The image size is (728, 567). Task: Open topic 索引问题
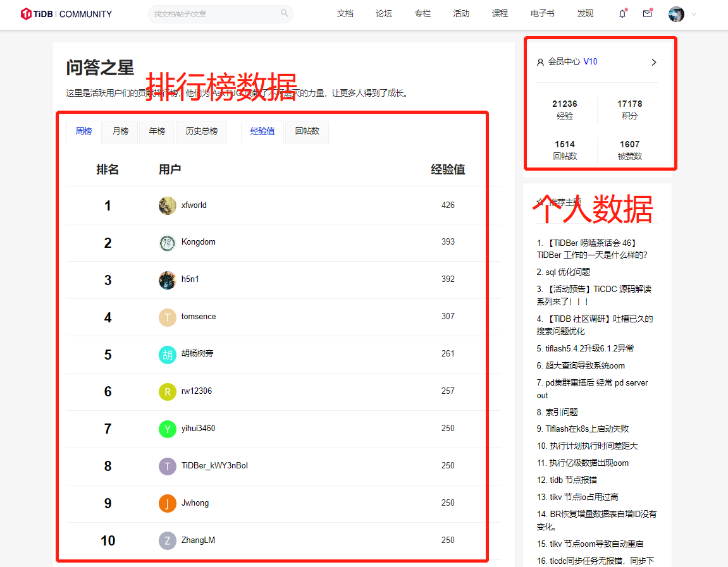(557, 412)
